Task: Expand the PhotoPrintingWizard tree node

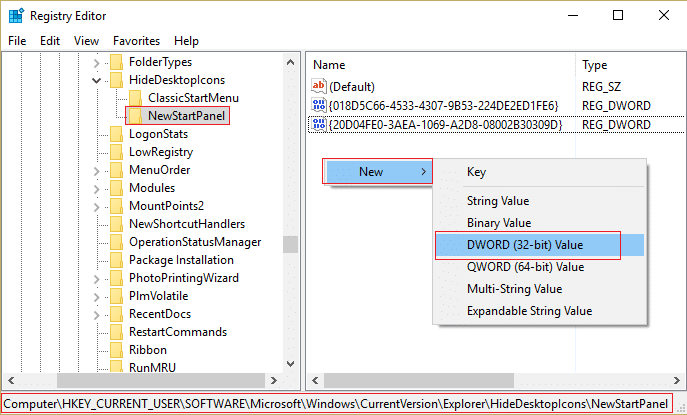Action: tap(97, 279)
